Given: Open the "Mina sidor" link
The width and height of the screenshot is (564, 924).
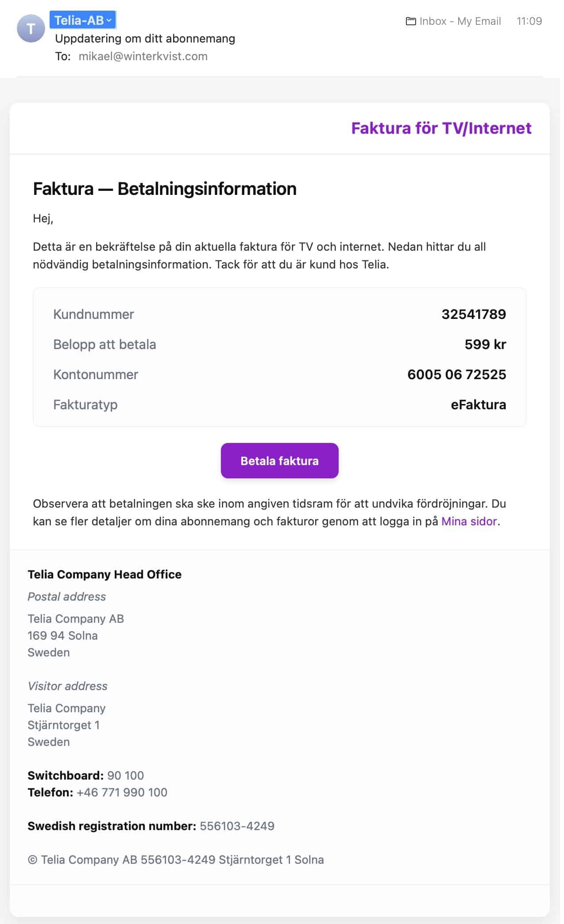Looking at the screenshot, I should pos(469,521).
